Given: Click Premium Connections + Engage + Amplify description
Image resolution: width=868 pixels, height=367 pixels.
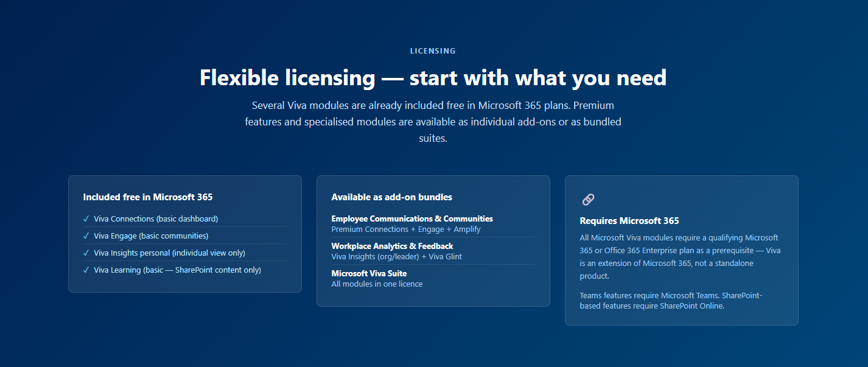Looking at the screenshot, I should (x=406, y=229).
